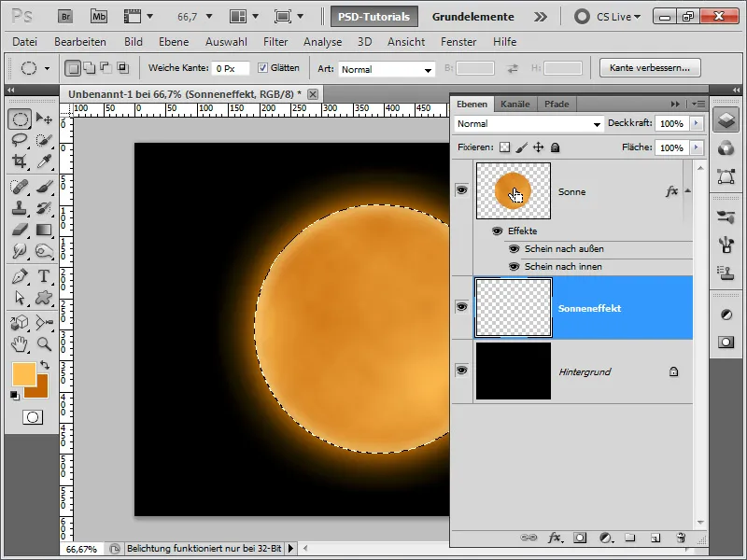747x560 pixels.
Task: Select the Lasso tool
Action: point(20,140)
